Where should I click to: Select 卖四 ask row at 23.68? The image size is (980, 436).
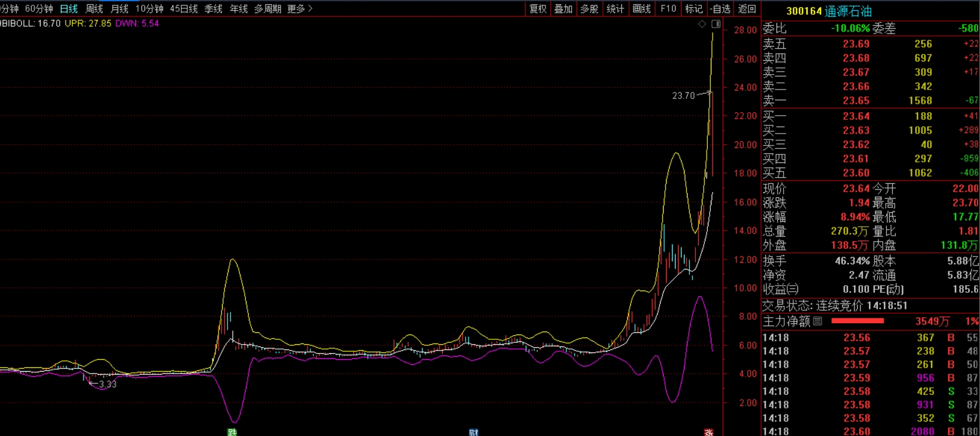coord(870,58)
